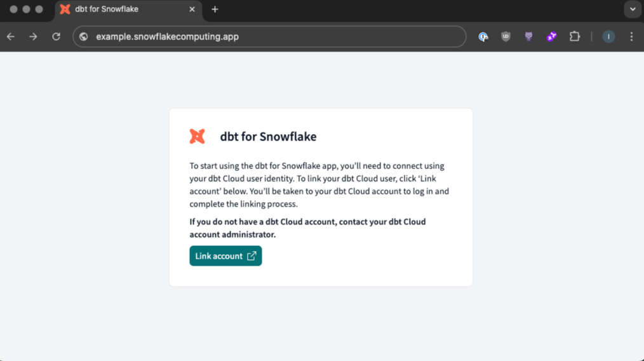Reload the current page
The image size is (644, 361).
coord(56,37)
